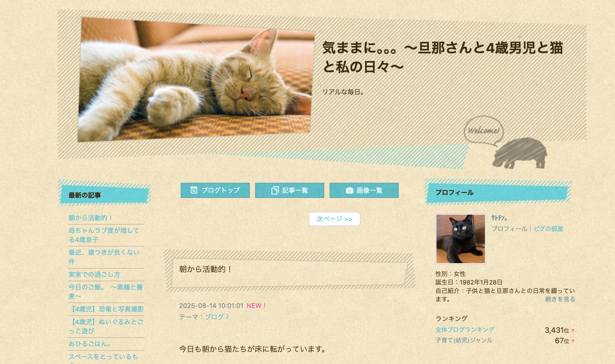Open the 画像一覧 tab
This screenshot has height=364, width=615.
click(x=364, y=190)
